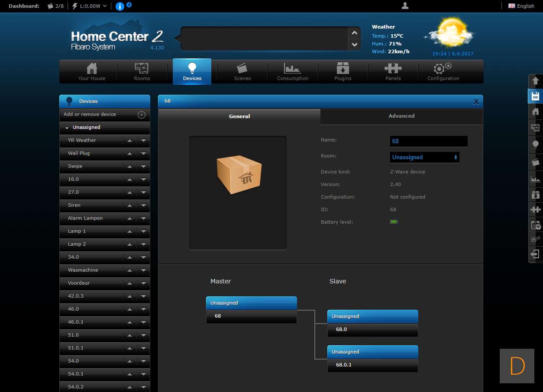Open the Scenes navigation tab
Screen dimensions: 543x392
242,72
